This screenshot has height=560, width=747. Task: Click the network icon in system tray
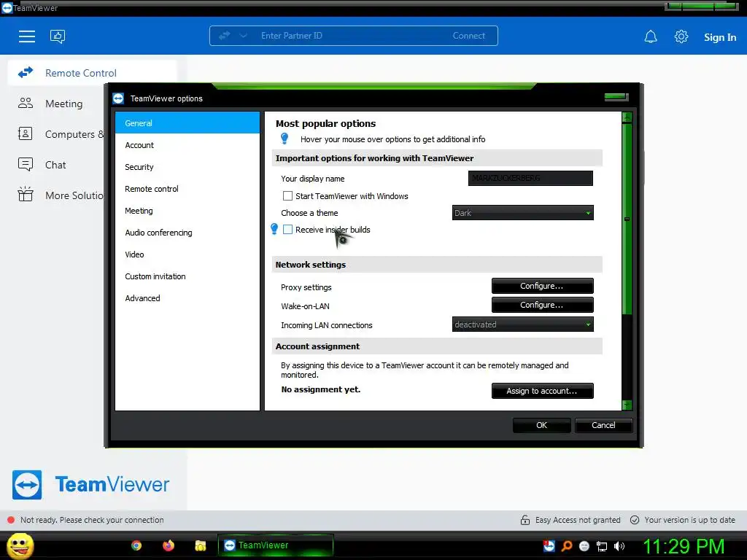point(602,546)
